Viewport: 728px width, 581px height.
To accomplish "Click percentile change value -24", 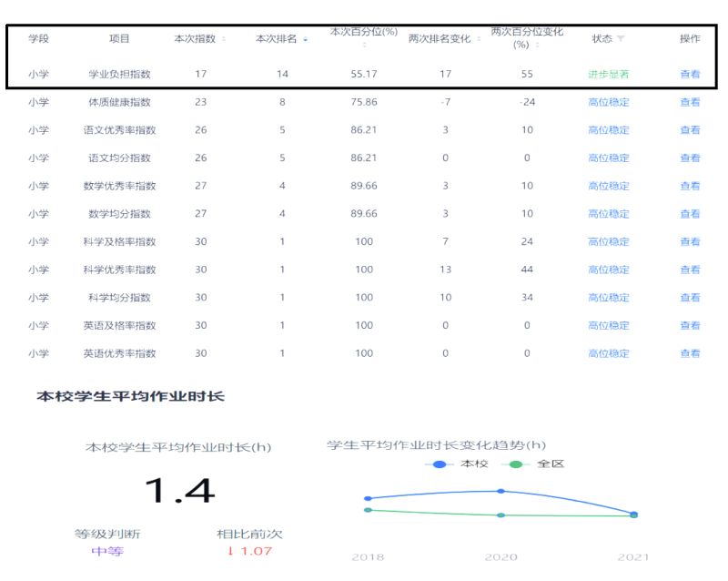I will point(527,102).
